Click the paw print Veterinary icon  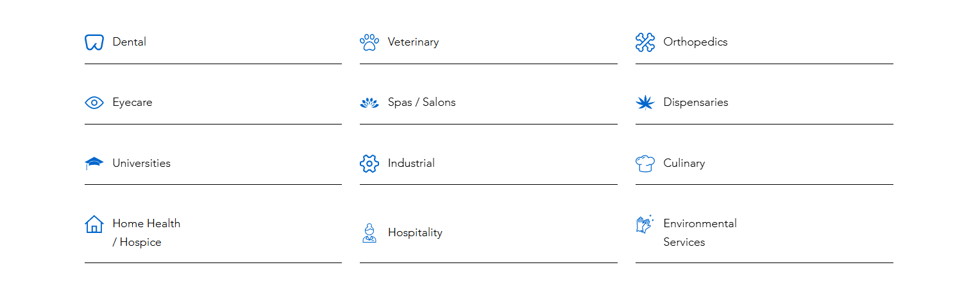tap(369, 42)
